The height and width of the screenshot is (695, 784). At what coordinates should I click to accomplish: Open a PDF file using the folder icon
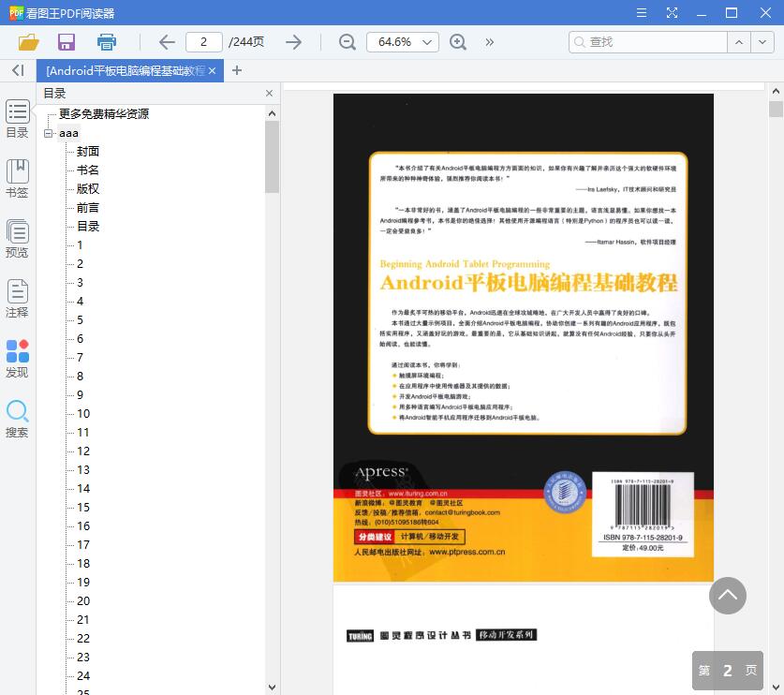point(27,41)
